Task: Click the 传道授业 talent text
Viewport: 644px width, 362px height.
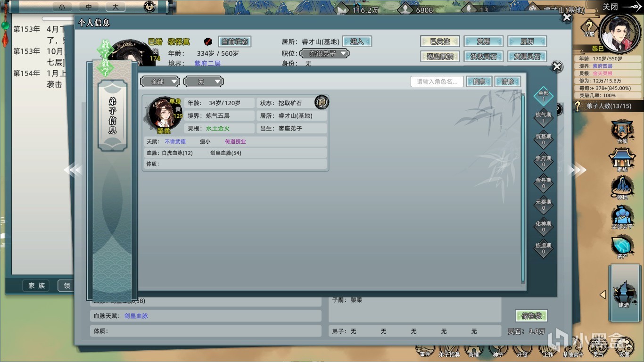Action: [235, 141]
